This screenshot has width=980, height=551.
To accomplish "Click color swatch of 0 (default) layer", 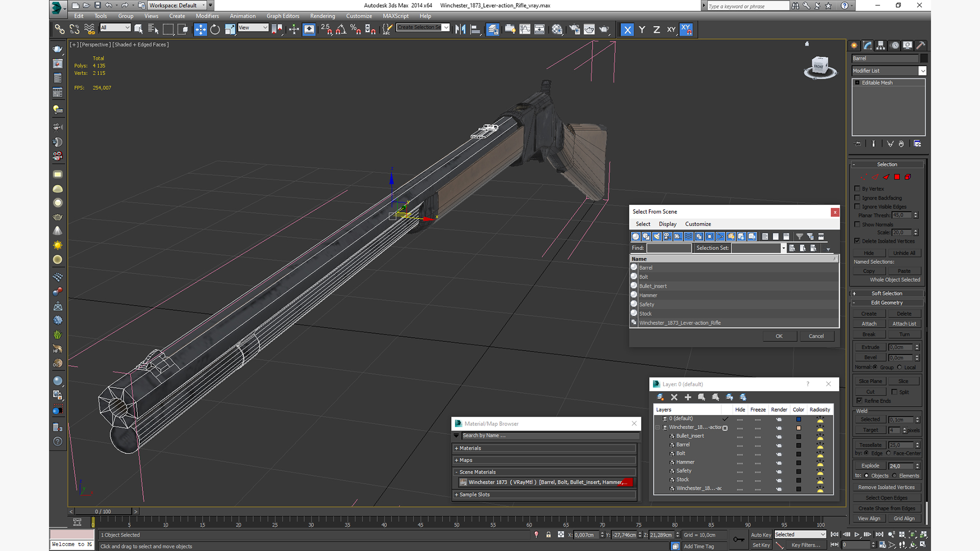I will click(798, 419).
